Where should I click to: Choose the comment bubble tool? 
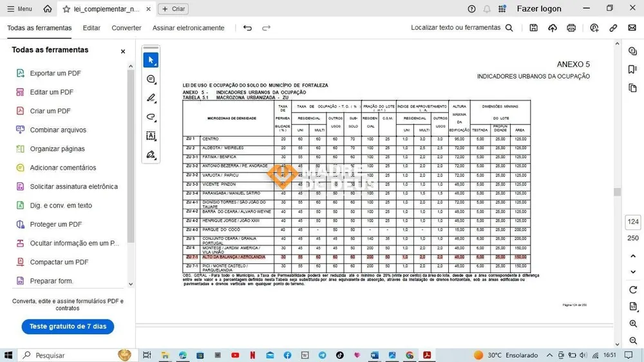pos(151,79)
